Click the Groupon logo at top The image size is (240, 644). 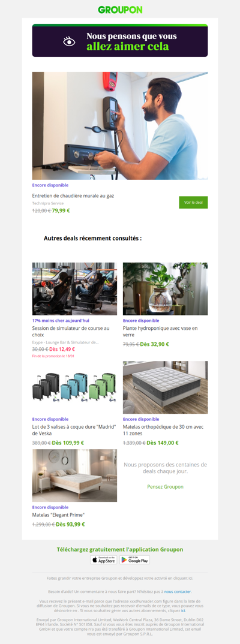(120, 10)
